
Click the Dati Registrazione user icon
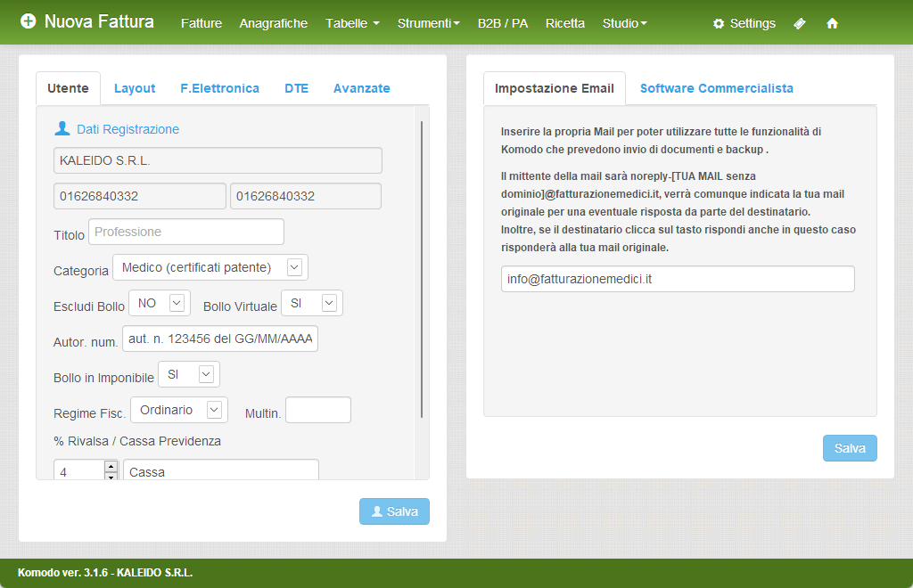tap(62, 129)
